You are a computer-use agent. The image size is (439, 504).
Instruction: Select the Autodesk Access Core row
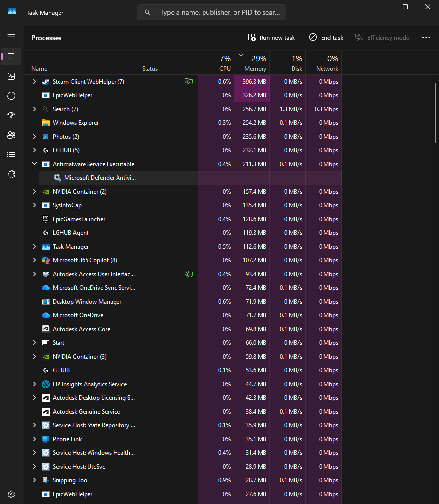click(x=183, y=329)
